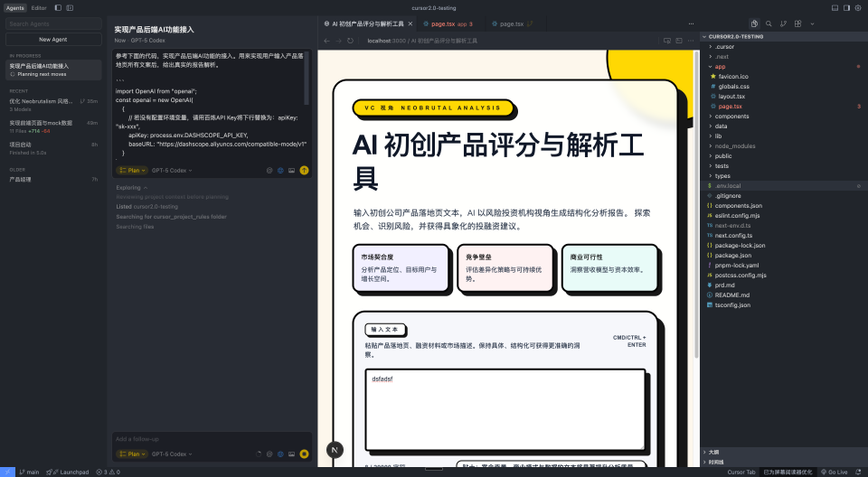Toggle the right sidebar visibility

(x=846, y=7)
